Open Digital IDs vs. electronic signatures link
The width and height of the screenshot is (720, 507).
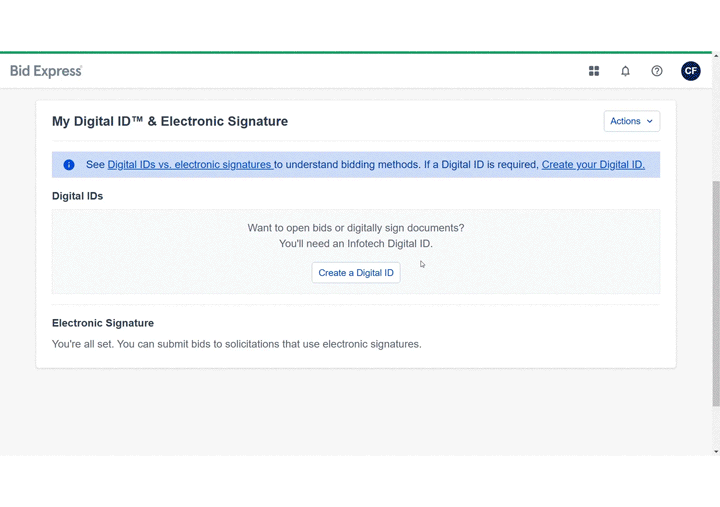pos(190,165)
